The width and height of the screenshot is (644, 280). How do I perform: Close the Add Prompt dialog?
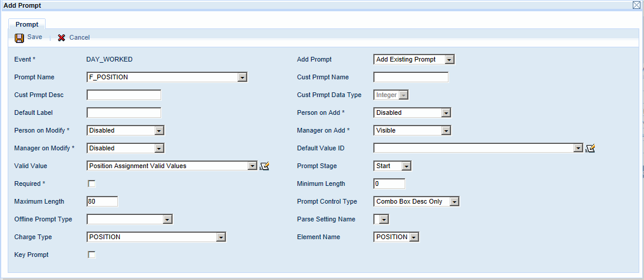(x=637, y=5)
